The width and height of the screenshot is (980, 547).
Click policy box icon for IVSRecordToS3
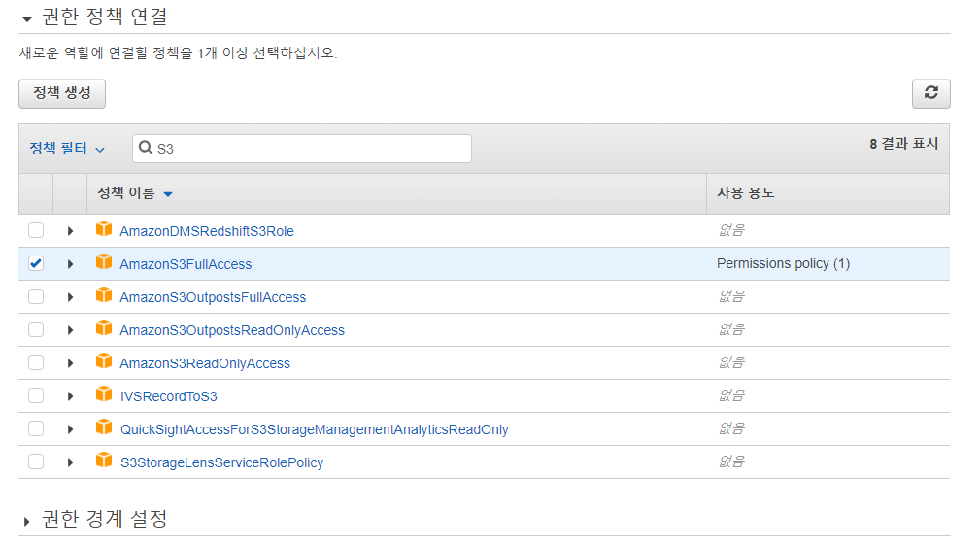click(104, 395)
